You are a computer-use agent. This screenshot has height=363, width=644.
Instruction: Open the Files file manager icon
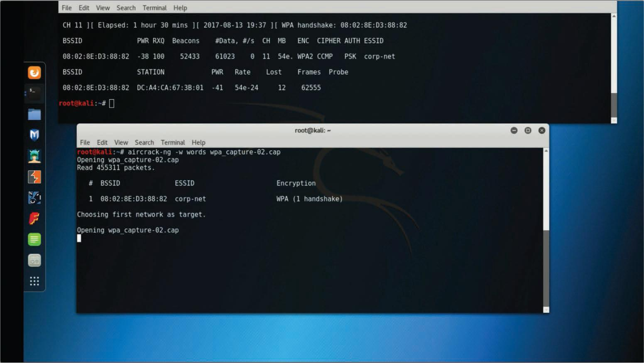[34, 115]
